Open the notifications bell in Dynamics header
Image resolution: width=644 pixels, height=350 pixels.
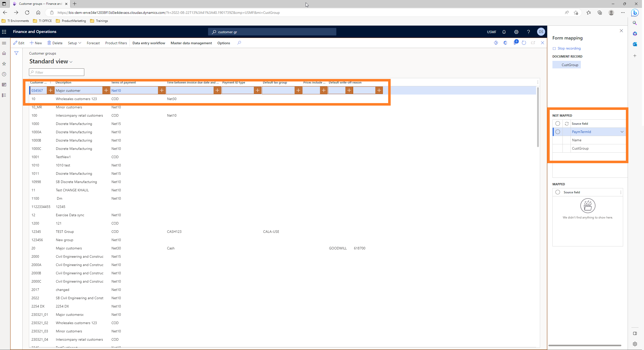504,32
